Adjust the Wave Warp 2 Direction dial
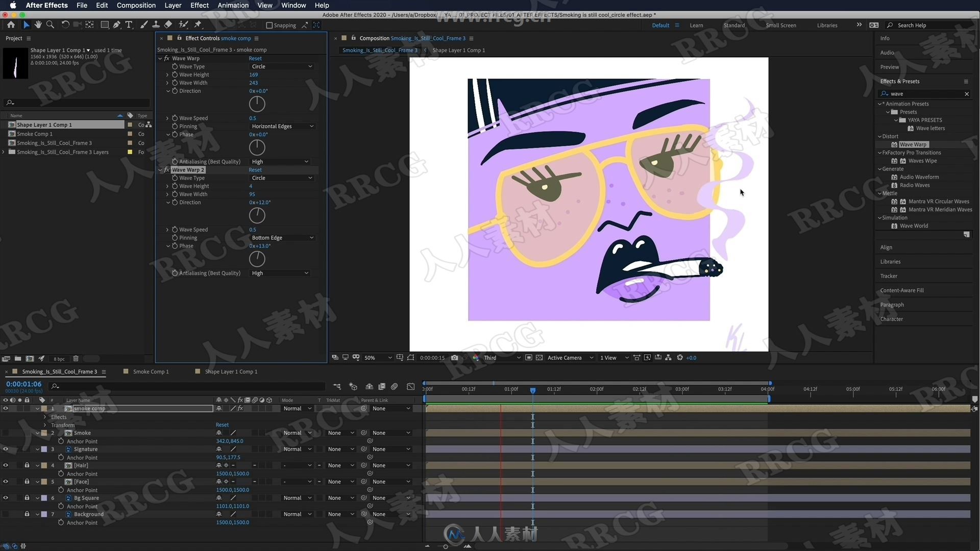Screen dimensions: 980x551 point(257,215)
